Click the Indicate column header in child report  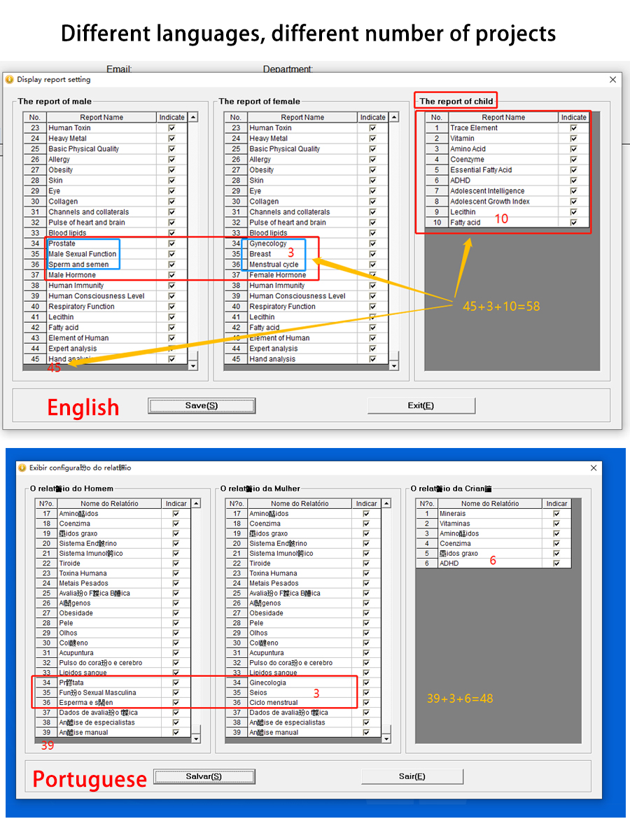tap(574, 118)
